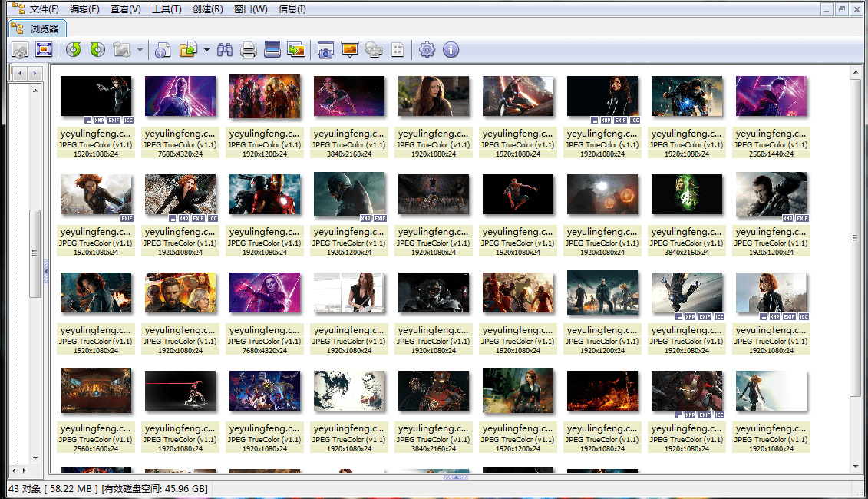Open 信息(I) menu

pos(292,9)
